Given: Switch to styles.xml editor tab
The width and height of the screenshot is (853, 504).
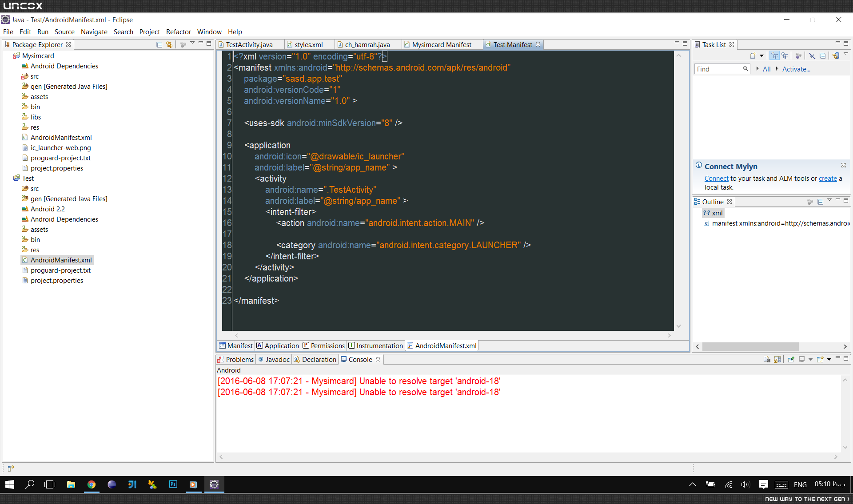Looking at the screenshot, I should point(308,44).
